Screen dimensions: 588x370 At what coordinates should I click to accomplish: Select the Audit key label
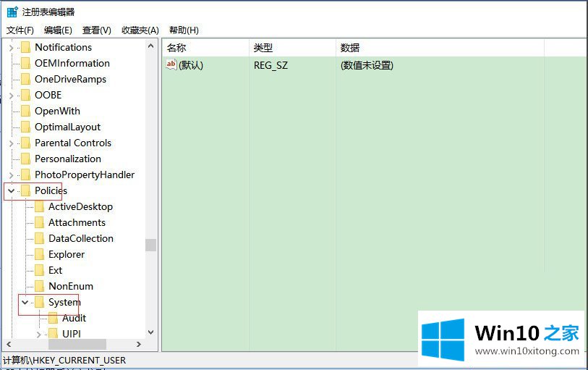click(74, 318)
